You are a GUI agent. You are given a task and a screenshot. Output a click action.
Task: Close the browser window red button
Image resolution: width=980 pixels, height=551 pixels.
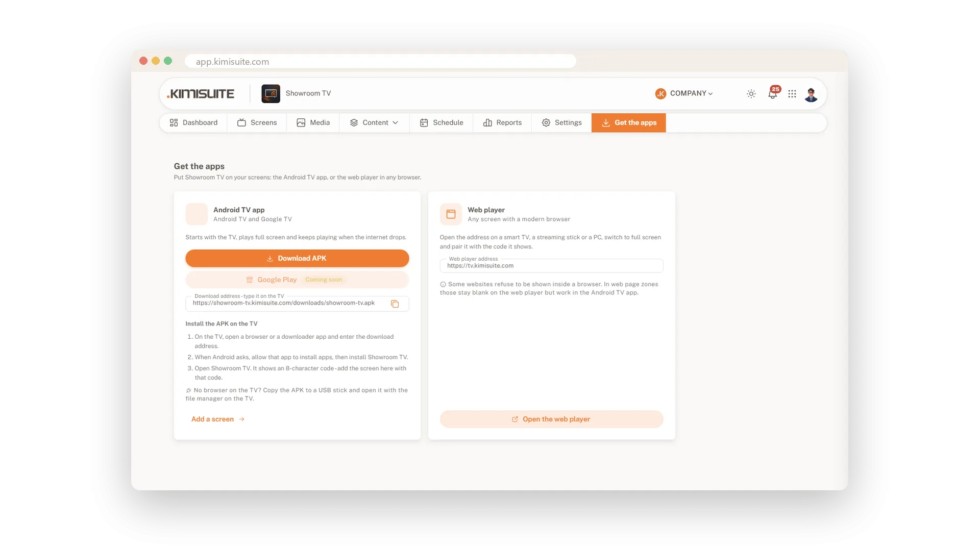pyautogui.click(x=143, y=61)
